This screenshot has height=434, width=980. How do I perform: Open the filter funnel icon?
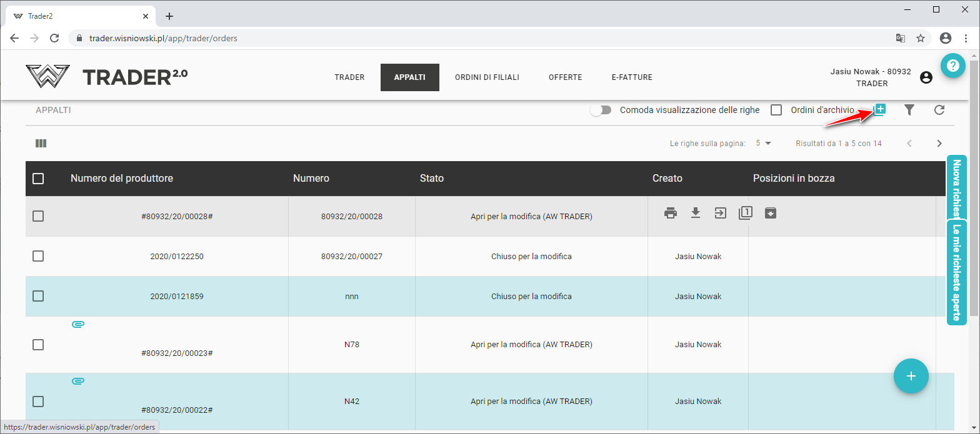909,111
